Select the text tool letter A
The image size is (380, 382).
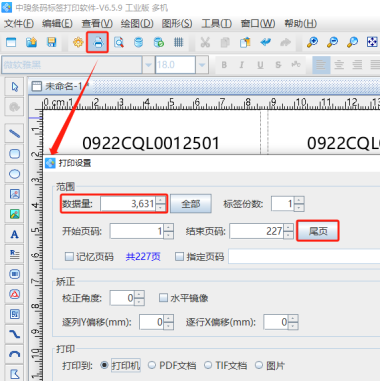tap(14, 234)
